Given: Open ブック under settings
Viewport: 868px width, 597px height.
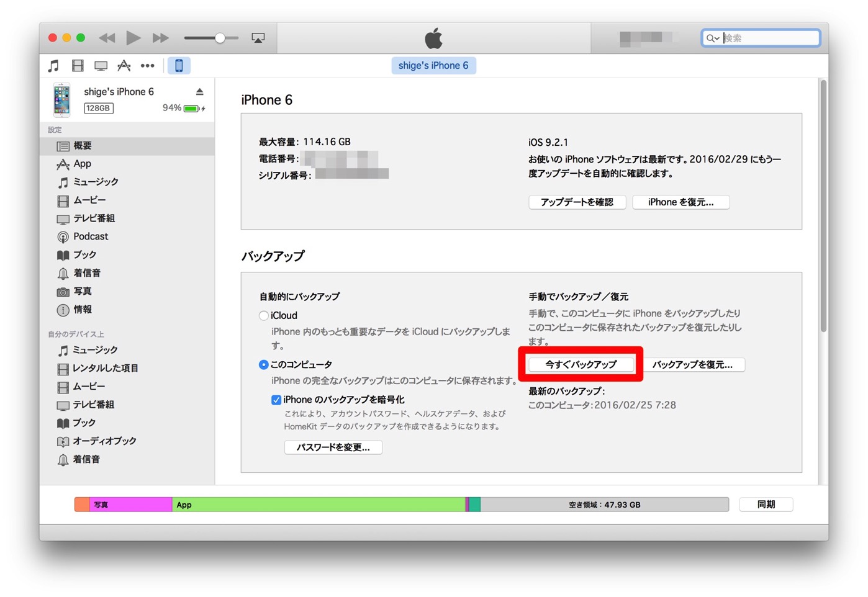Looking at the screenshot, I should [x=127, y=255].
